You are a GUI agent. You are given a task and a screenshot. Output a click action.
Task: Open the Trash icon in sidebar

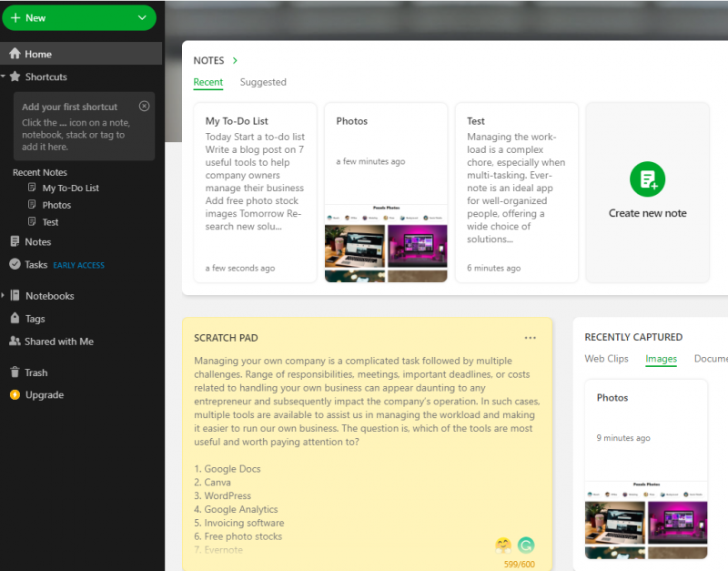pyautogui.click(x=15, y=372)
